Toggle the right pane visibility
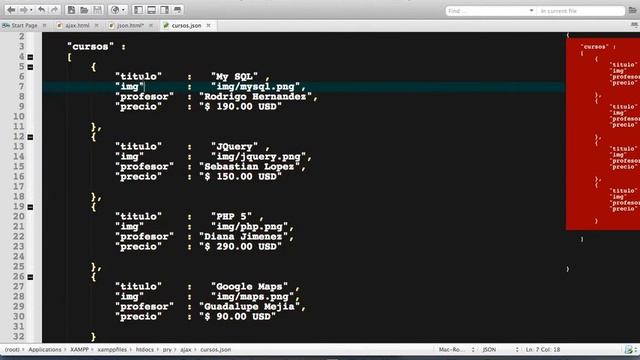640x360 pixels. click(164, 10)
